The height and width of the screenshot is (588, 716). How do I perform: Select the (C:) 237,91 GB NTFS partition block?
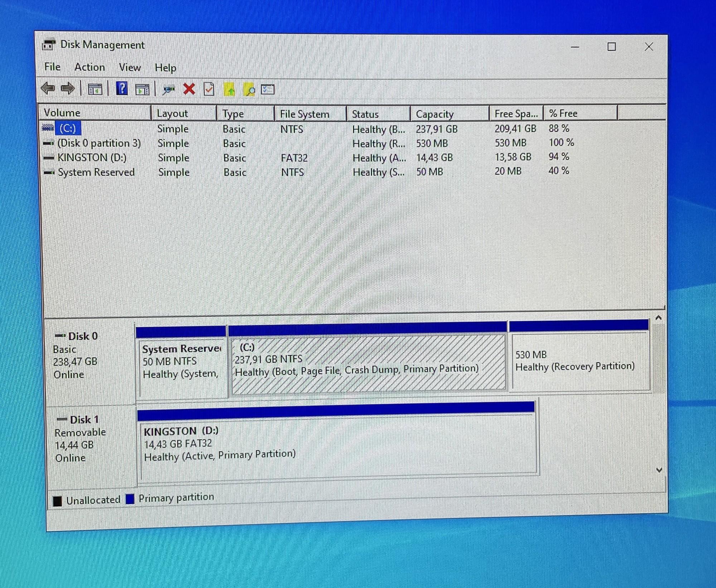pos(368,359)
